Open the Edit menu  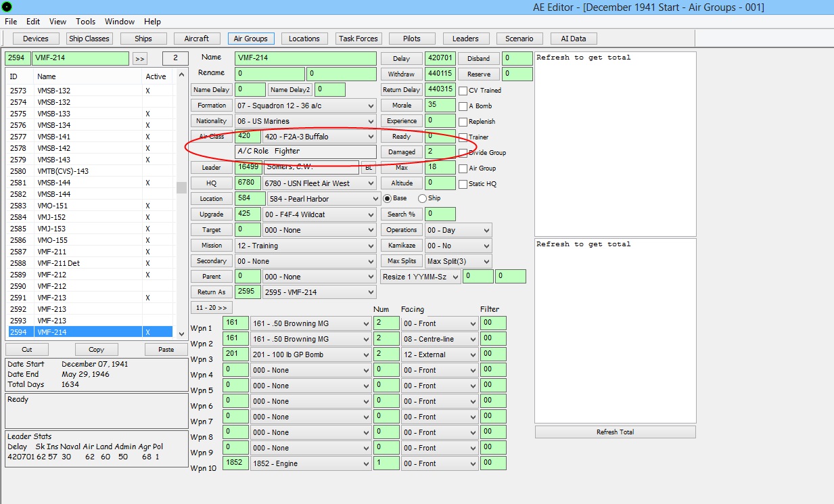tap(33, 22)
